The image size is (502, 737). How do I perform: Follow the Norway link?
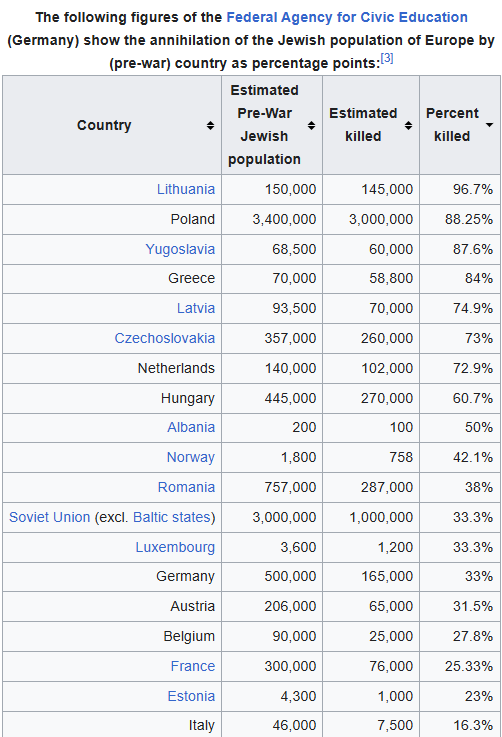(190, 457)
